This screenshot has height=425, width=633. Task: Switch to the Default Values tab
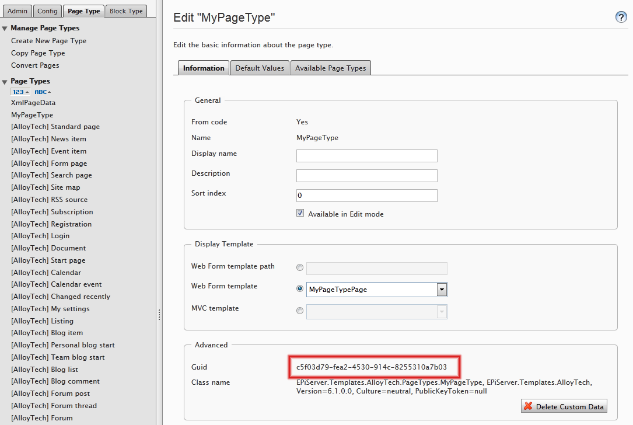[x=260, y=68]
